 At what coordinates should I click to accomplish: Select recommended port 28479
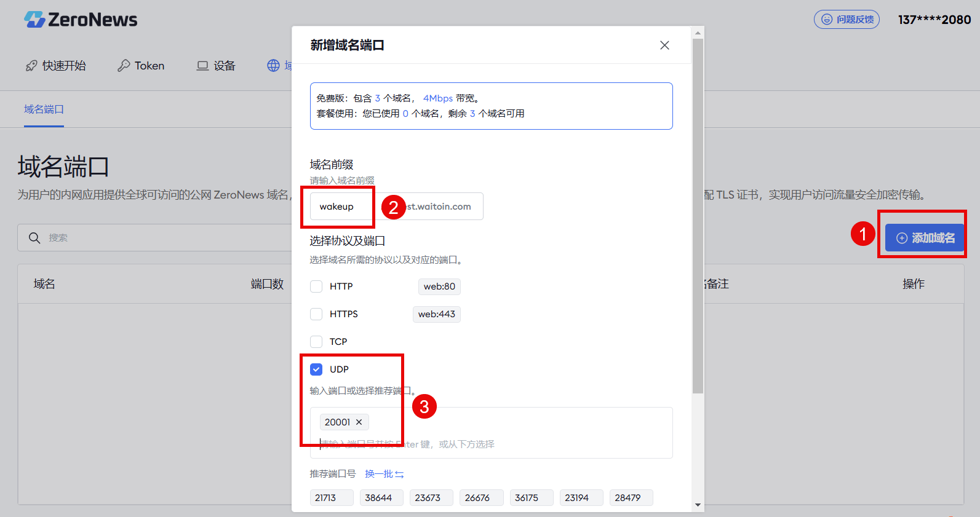[631, 498]
